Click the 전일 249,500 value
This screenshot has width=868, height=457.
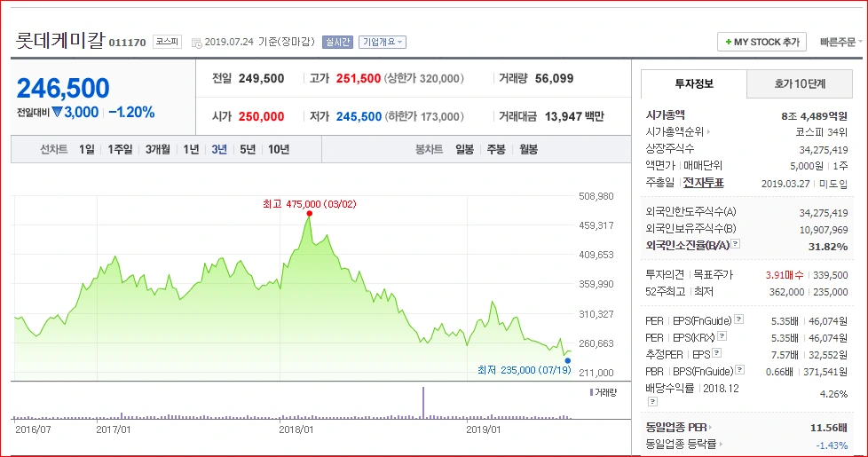click(x=261, y=79)
